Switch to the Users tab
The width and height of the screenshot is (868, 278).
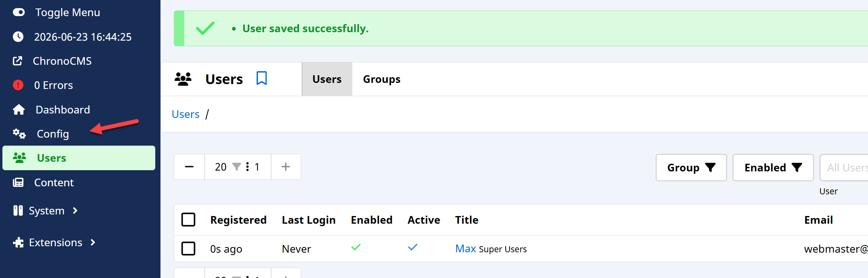point(327,79)
